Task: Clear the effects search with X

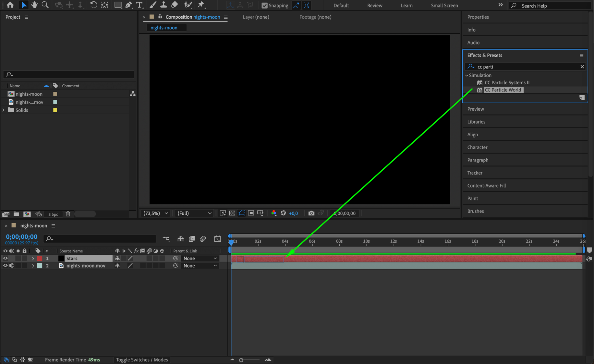Action: 582,67
